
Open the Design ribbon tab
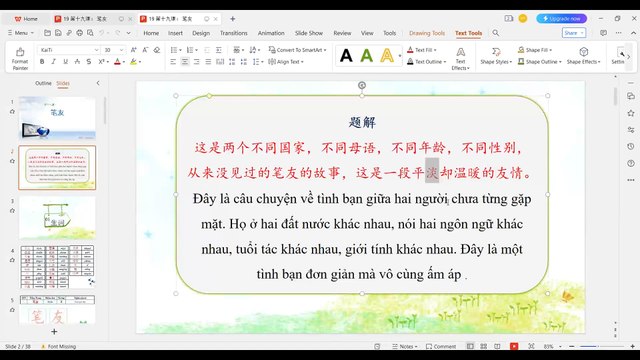tap(201, 33)
